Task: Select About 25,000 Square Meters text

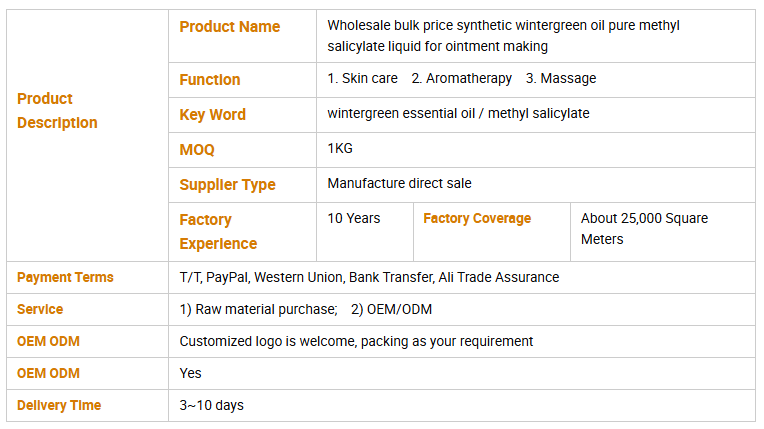Action: click(644, 229)
